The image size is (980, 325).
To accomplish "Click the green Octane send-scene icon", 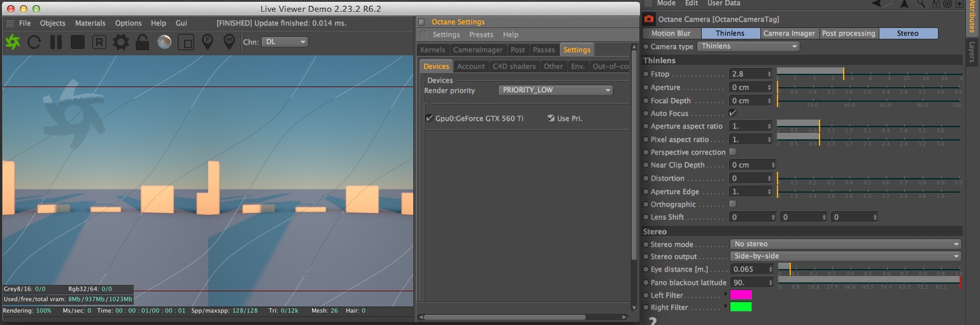I will point(13,42).
